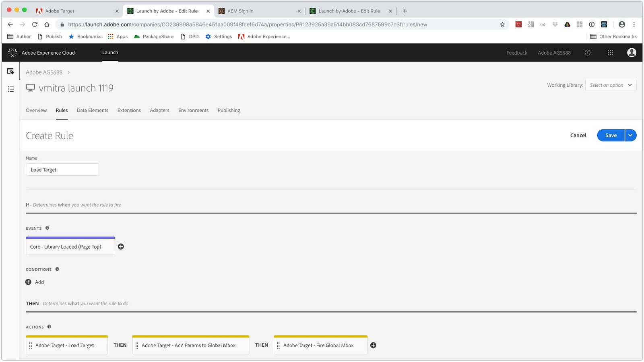644x362 pixels.
Task: Cancel rule creation
Action: point(578,135)
